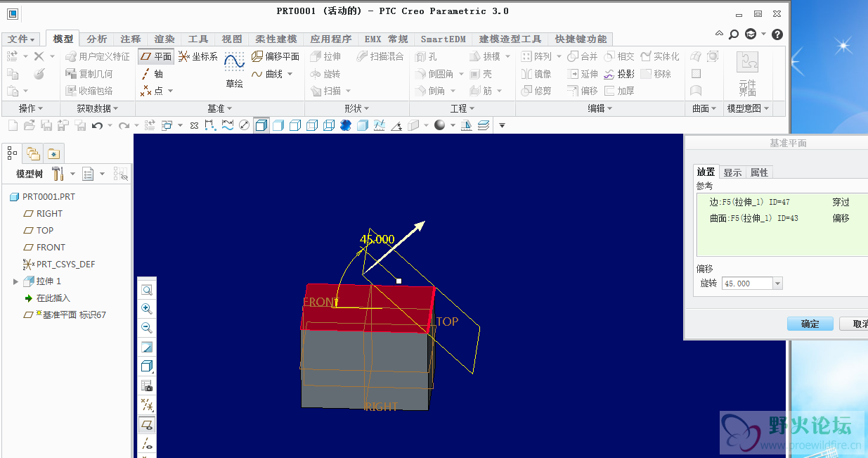Click the 取消 cancel button in datum plane dialog
The height and width of the screenshot is (458, 868).
point(855,324)
